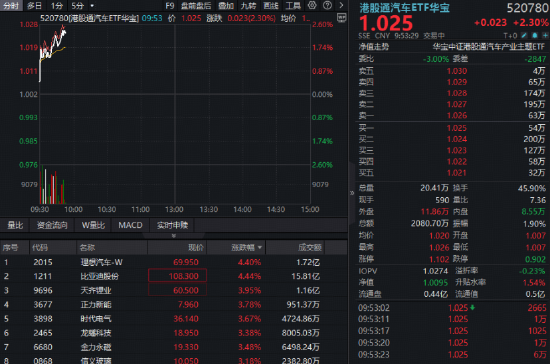
Task: Toggle chart panel icon beside price header
Action: tap(341, 18)
